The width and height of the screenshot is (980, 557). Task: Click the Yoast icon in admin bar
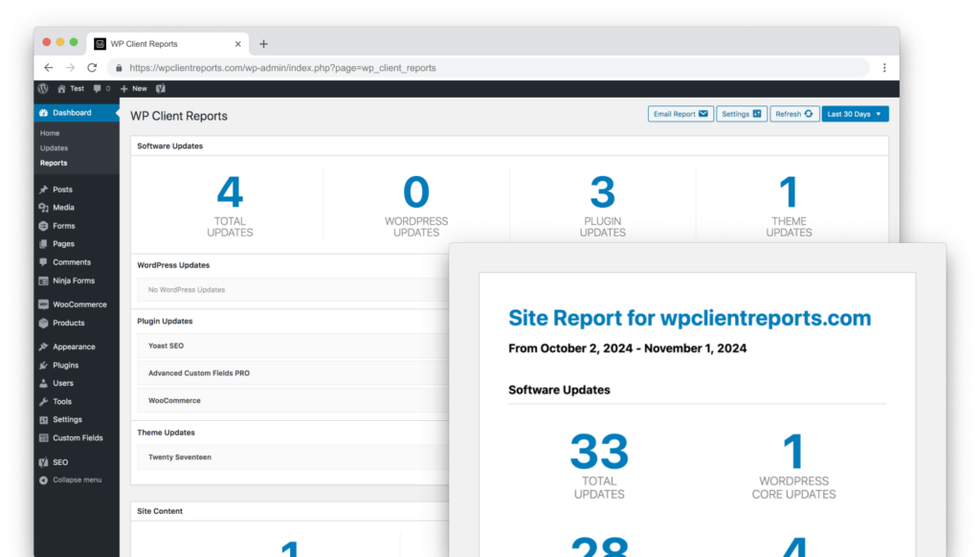(x=161, y=88)
